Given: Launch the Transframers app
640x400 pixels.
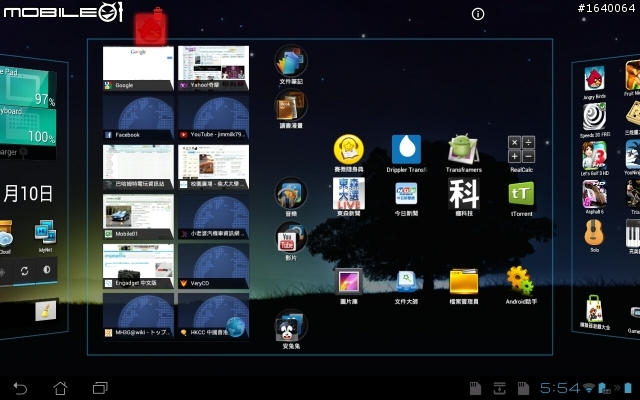Looking at the screenshot, I should (x=463, y=149).
